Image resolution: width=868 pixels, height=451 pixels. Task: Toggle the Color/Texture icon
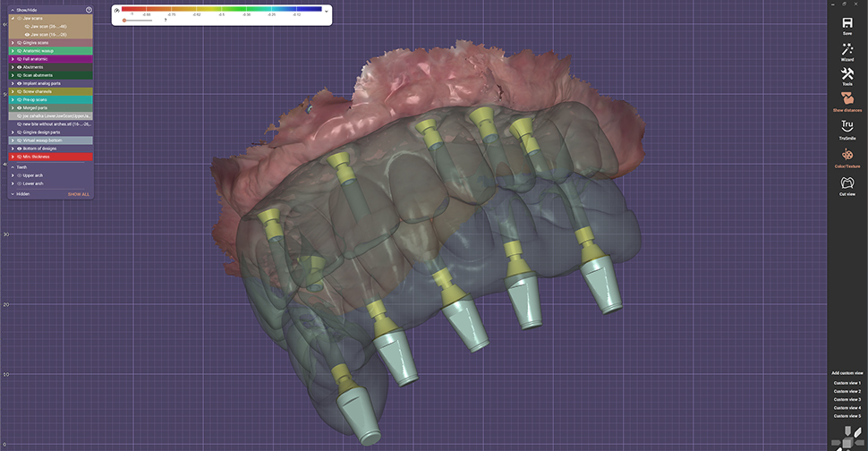tap(847, 155)
